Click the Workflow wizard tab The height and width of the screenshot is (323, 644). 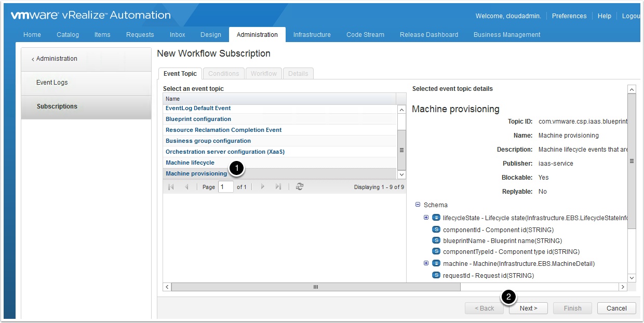pyautogui.click(x=264, y=74)
